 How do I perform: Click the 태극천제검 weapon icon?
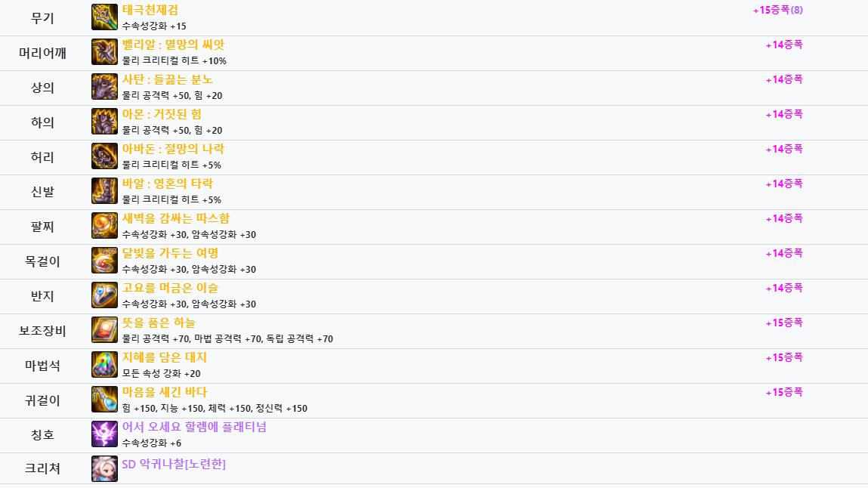[x=104, y=17]
